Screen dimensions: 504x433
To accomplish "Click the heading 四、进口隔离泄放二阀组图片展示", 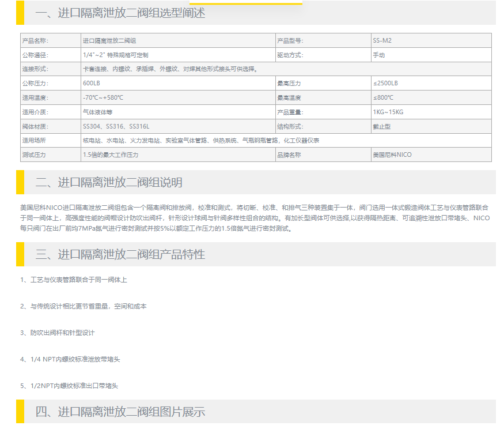I will point(120,412).
